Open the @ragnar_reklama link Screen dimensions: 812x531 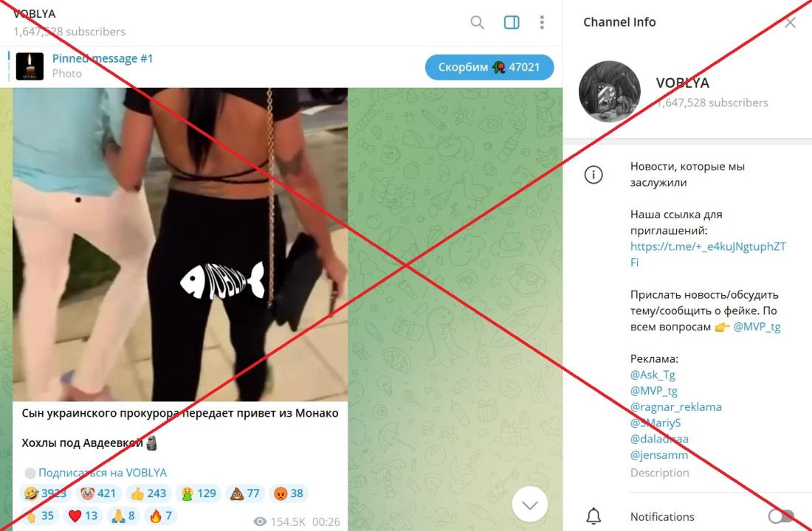pos(675,406)
